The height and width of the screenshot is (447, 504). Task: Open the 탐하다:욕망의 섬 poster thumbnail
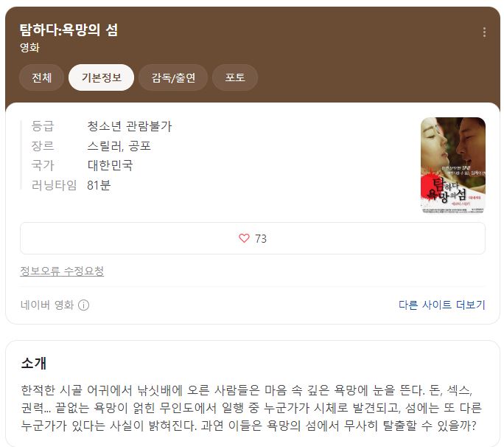(x=453, y=165)
